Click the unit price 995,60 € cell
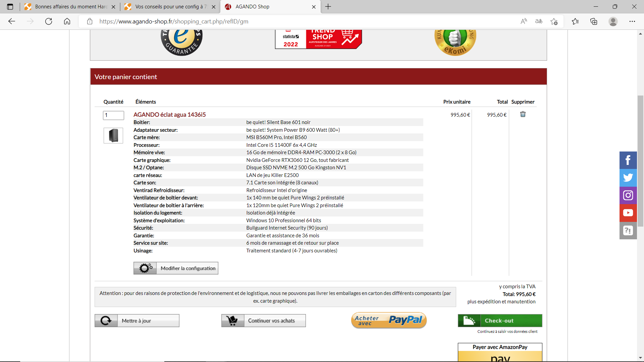 tap(460, 115)
